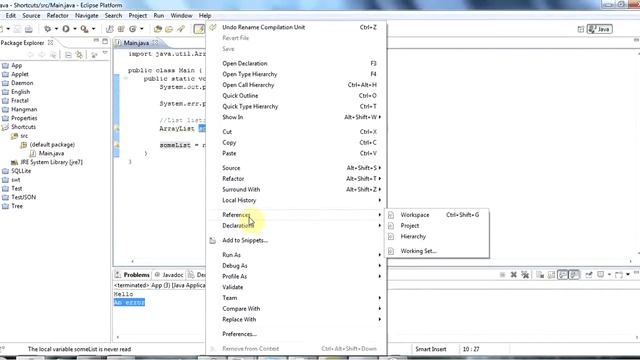This screenshot has height=360, width=640.
Task: Collapse all in Package Explorer toolbar
Action: click(68, 55)
